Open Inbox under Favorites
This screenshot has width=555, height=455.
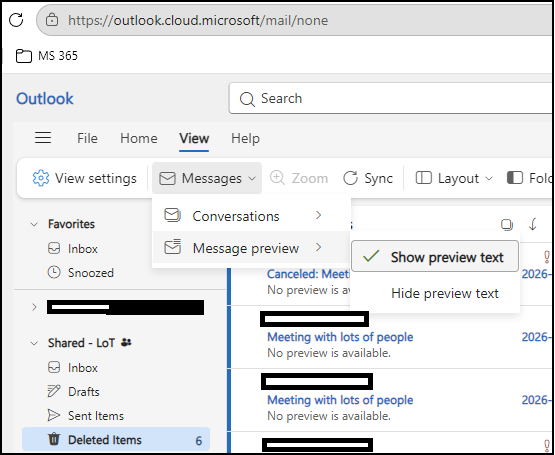tap(82, 249)
